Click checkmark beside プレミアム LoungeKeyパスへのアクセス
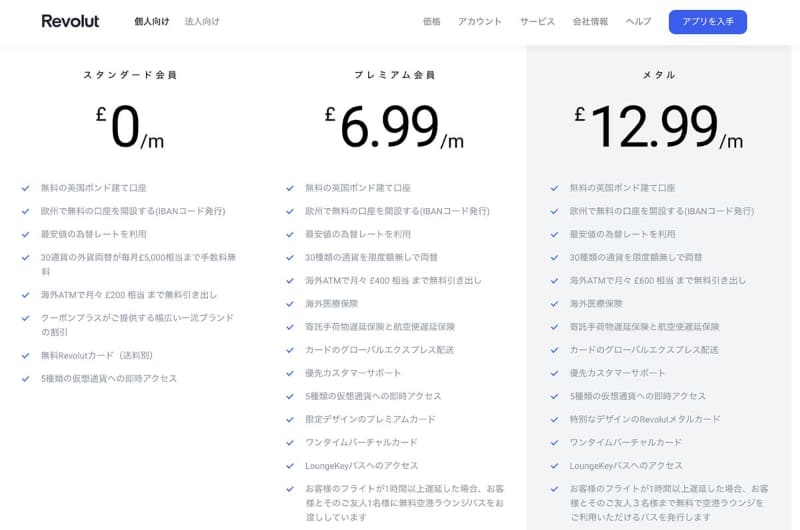The image size is (800, 530). 290,466
